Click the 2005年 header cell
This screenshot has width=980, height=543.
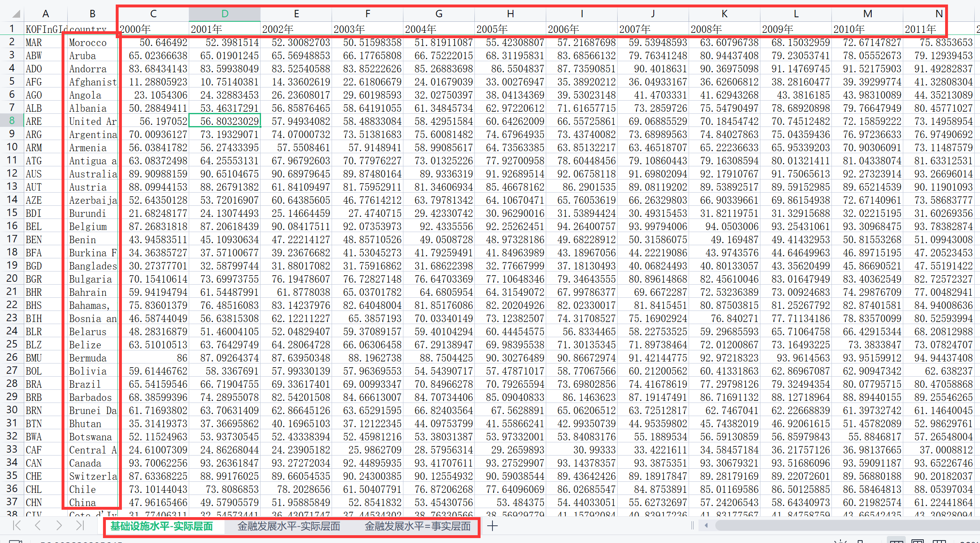pyautogui.click(x=510, y=29)
